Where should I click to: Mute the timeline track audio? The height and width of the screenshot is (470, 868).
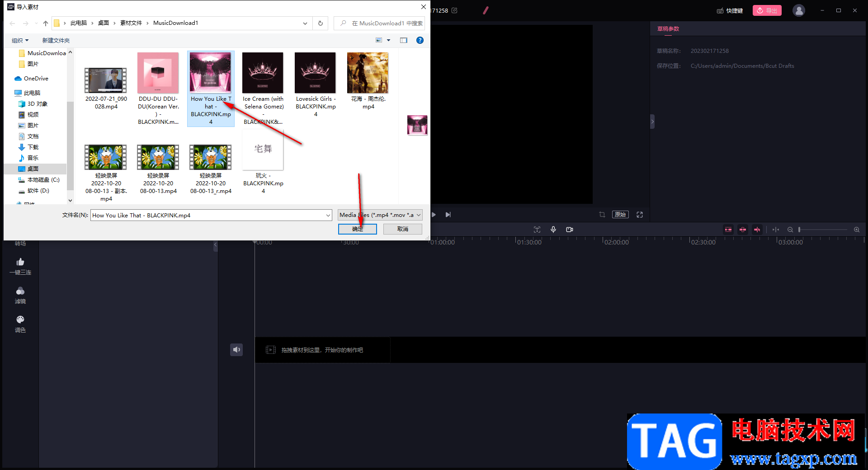(236, 350)
